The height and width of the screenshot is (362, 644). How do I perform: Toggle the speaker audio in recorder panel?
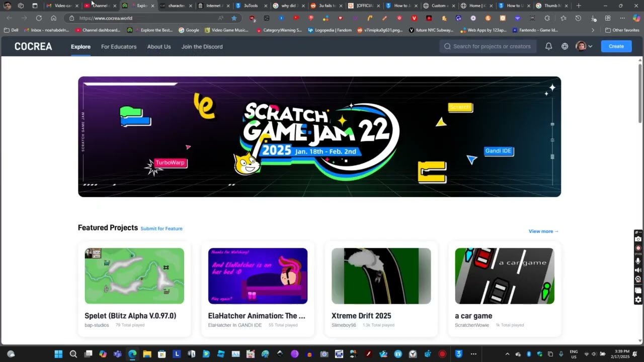pos(638,270)
